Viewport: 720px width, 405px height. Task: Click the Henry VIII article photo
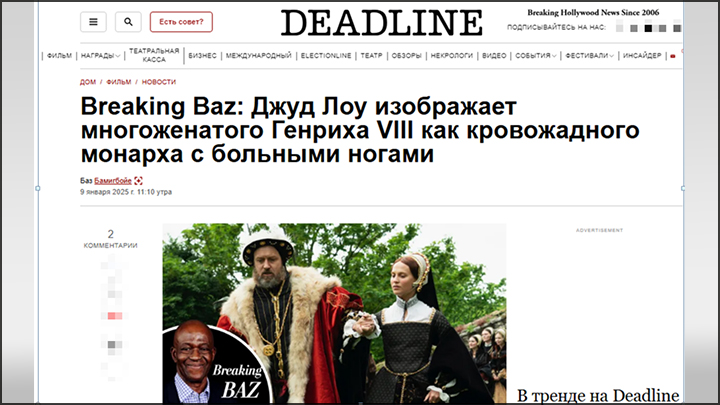tap(334, 313)
